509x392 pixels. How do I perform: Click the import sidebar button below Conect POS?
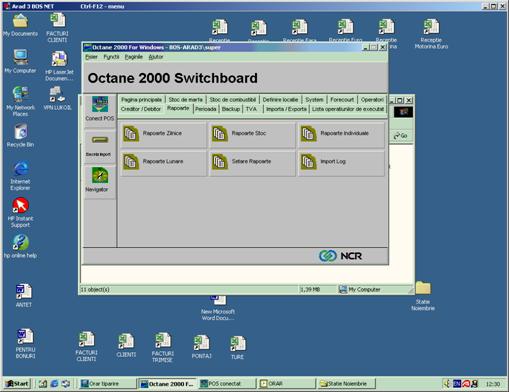(100, 145)
